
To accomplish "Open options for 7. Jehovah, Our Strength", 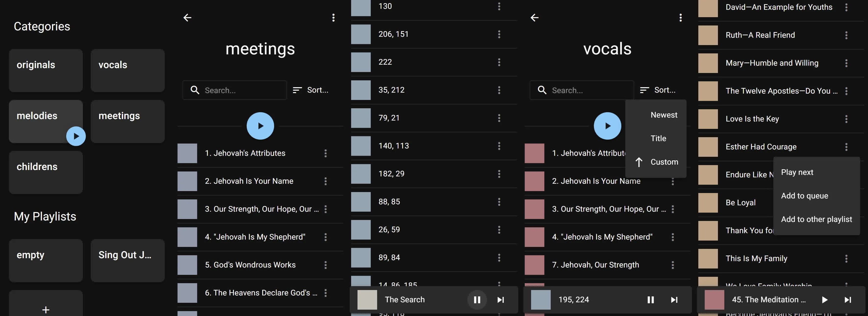I will click(x=673, y=265).
